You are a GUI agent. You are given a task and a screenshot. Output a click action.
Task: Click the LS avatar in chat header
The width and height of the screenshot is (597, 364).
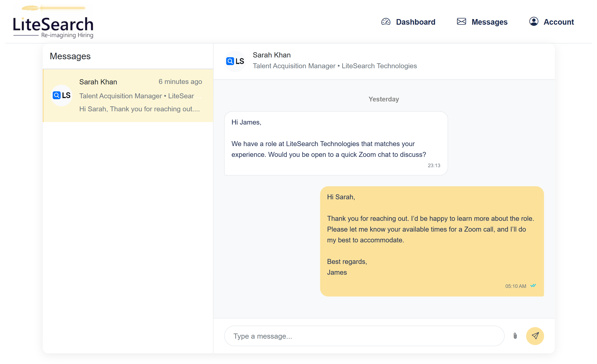coord(235,61)
